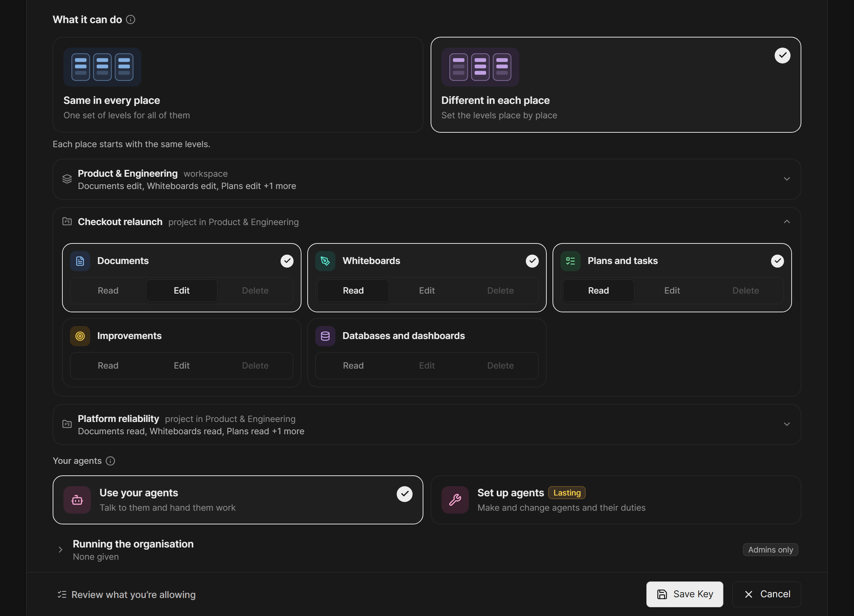854x616 pixels.
Task: Set Plans and tasks level to Delete
Action: click(x=745, y=291)
